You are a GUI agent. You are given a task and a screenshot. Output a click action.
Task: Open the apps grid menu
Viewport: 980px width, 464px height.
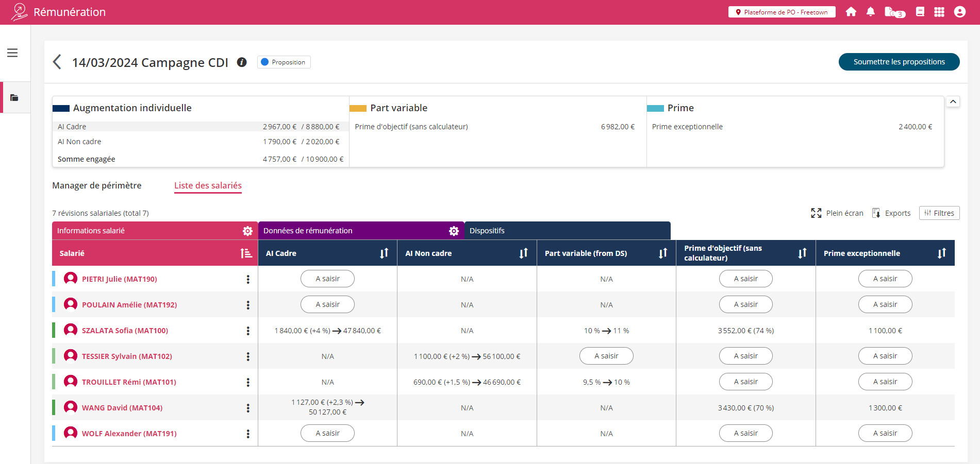(x=939, y=12)
